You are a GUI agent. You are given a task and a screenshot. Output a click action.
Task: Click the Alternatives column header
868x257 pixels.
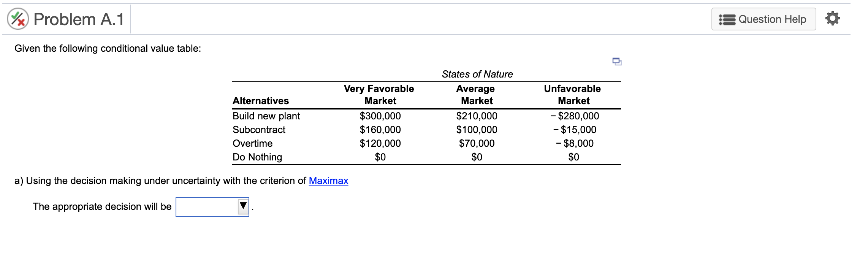tap(261, 101)
